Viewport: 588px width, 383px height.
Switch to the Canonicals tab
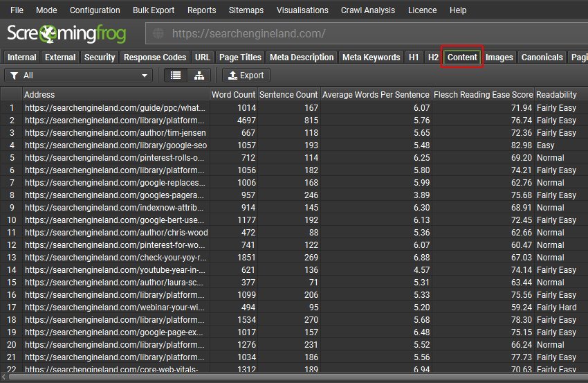(542, 57)
